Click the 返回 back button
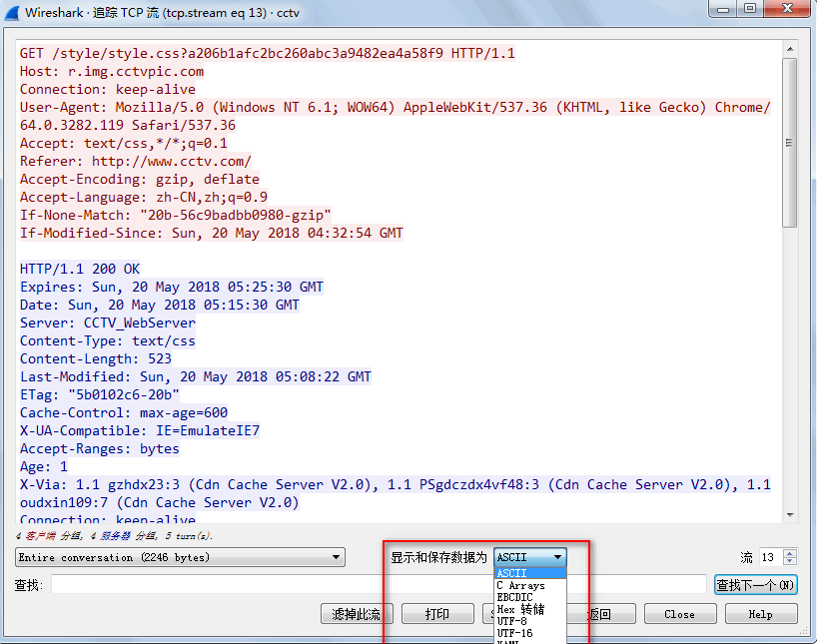Screen dimensions: 817x644 603,613
